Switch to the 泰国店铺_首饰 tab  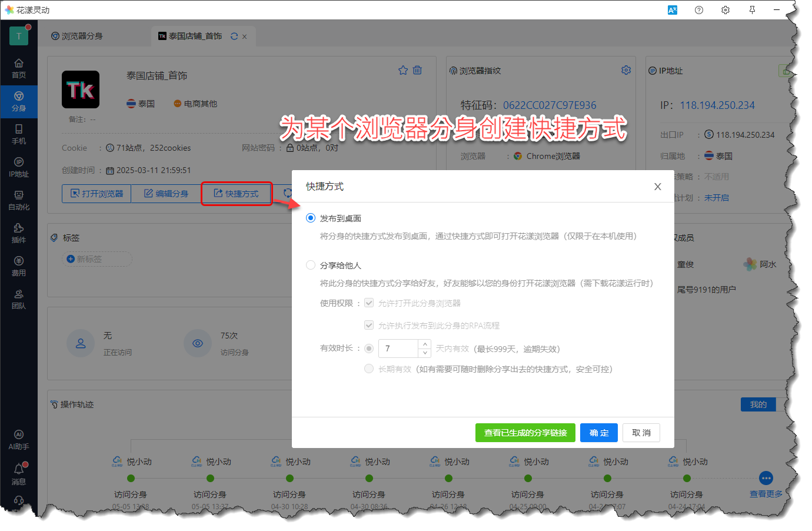click(190, 36)
